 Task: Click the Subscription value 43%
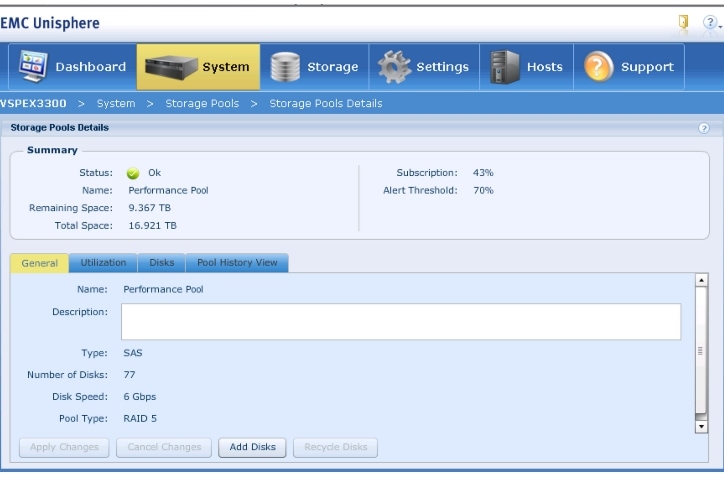(x=483, y=173)
